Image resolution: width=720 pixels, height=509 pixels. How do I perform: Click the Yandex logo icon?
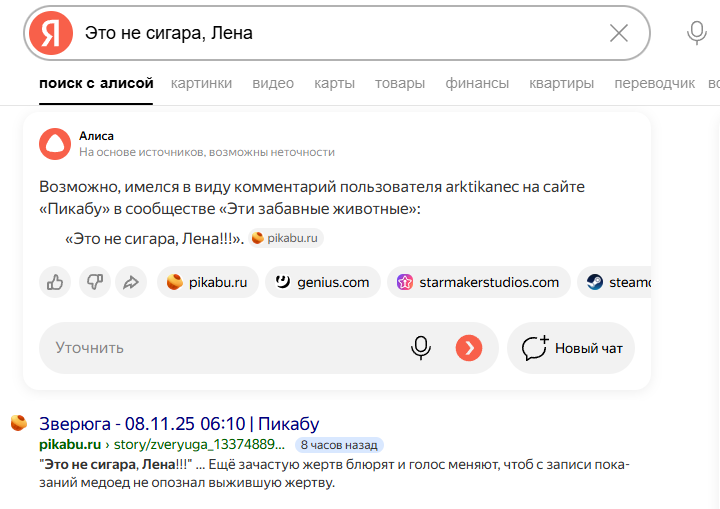pyautogui.click(x=51, y=33)
